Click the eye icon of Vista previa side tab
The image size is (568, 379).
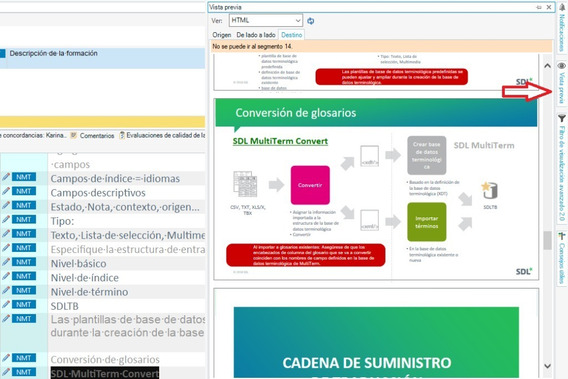(562, 66)
